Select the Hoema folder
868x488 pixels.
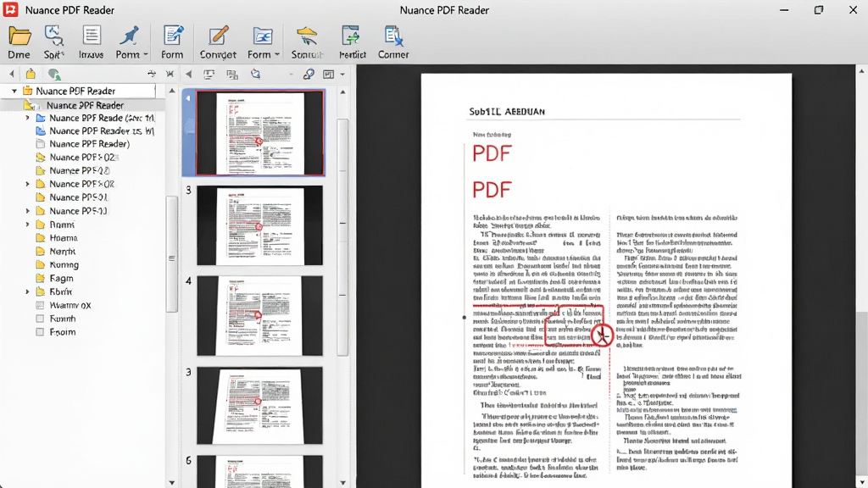[x=57, y=238]
